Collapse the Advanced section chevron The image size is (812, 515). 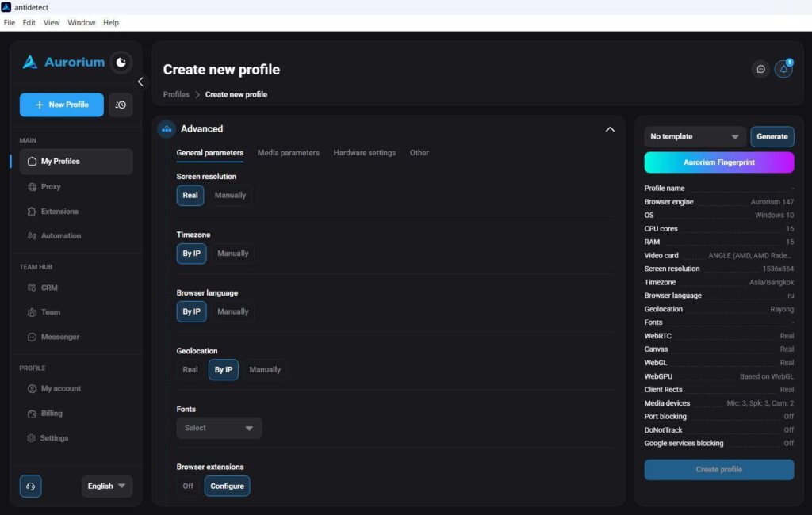tap(610, 129)
